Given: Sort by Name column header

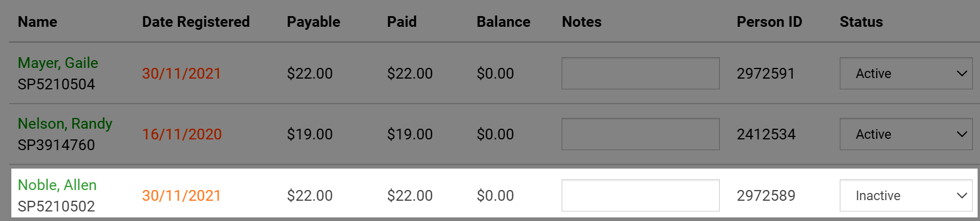Looking at the screenshot, I should (38, 22).
